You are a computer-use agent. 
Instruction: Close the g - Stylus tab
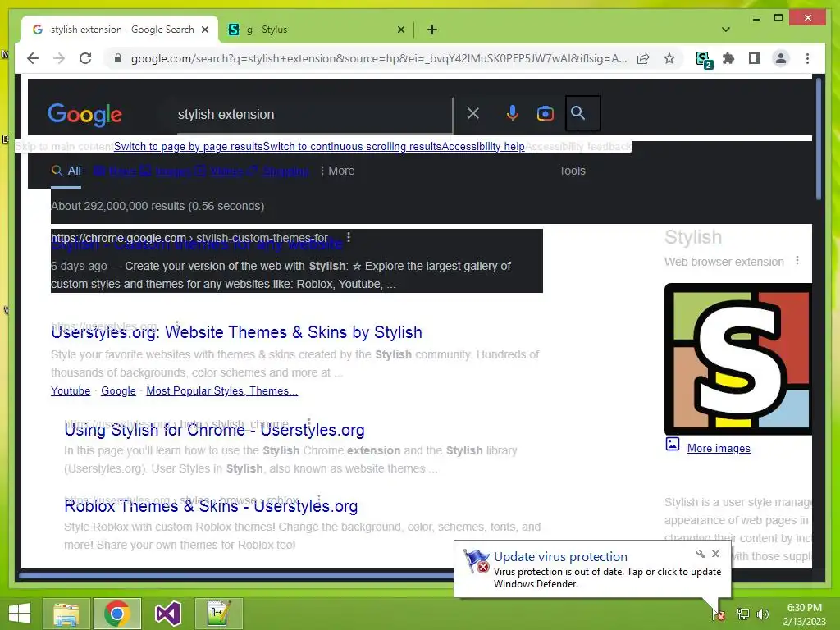(x=400, y=30)
